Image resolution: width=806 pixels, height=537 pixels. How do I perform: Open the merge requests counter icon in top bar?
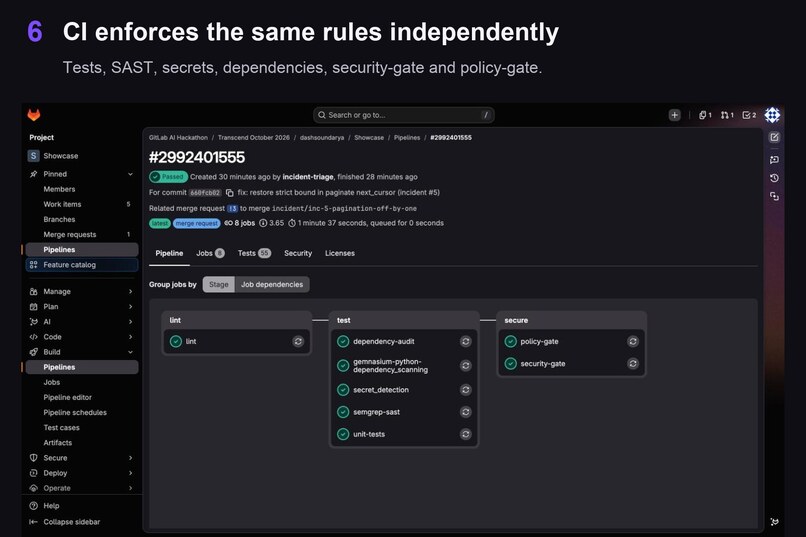coord(727,115)
